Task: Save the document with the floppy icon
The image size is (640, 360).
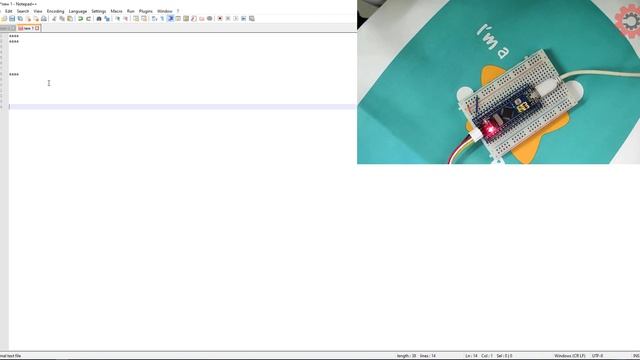Action: (x=12, y=18)
